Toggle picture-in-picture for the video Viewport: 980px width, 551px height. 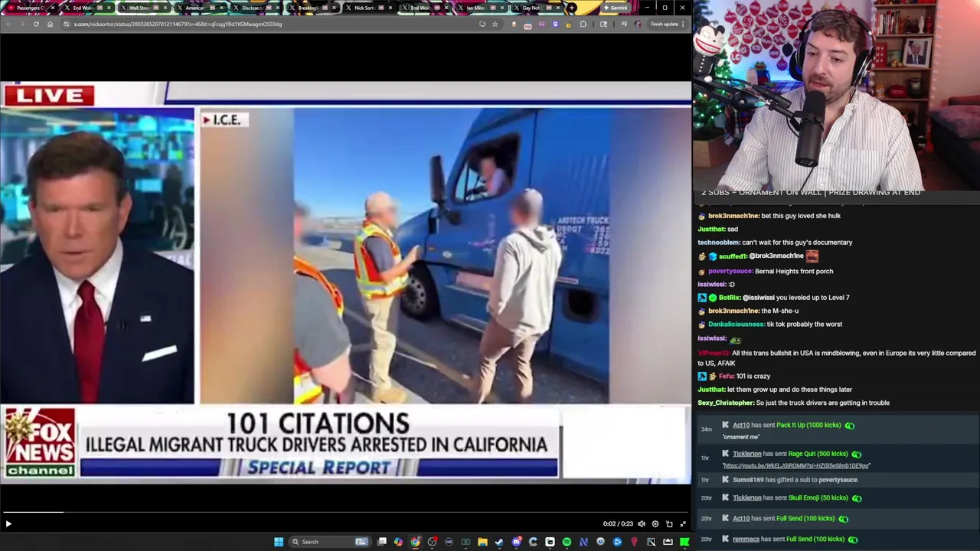pos(669,523)
